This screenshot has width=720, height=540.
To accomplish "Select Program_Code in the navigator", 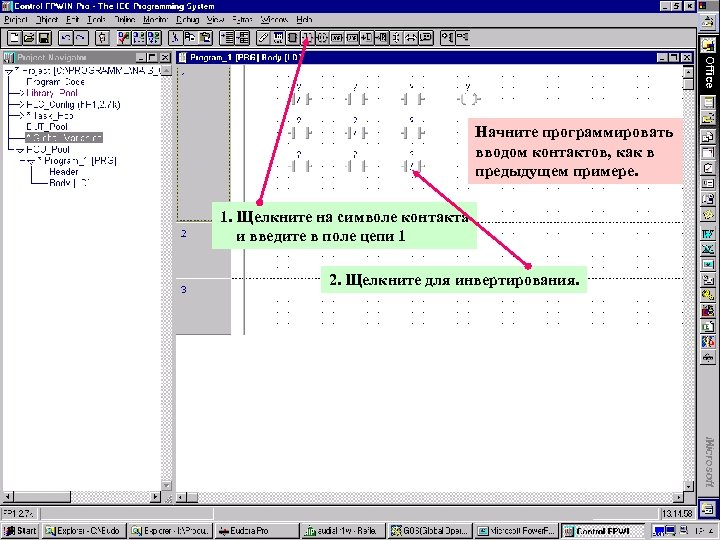I will tap(56, 82).
